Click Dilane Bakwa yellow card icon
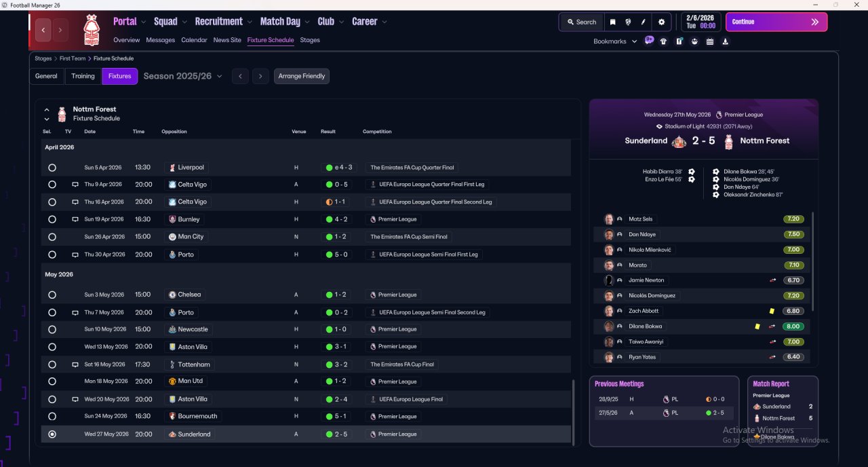 click(757, 326)
